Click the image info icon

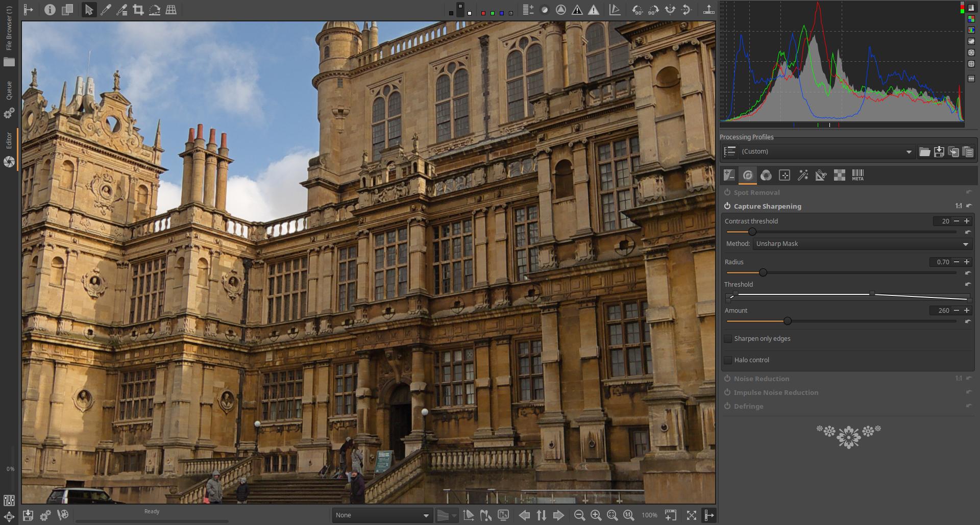pos(50,10)
